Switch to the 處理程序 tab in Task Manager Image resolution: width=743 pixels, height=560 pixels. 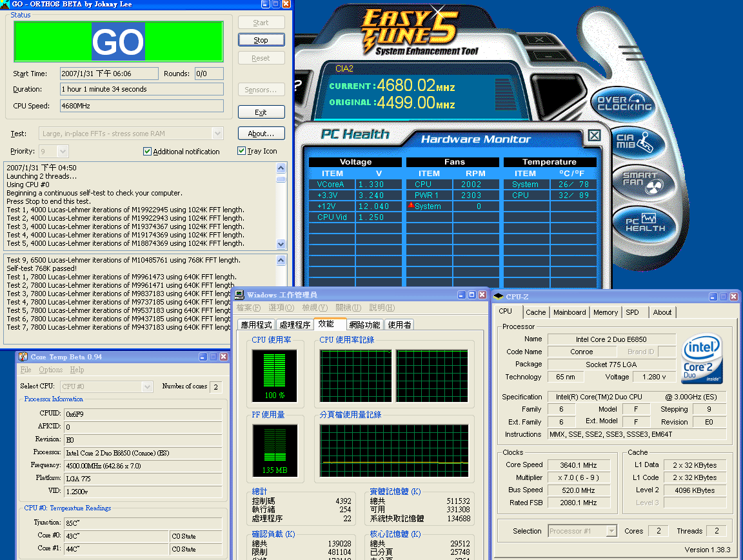click(x=295, y=325)
